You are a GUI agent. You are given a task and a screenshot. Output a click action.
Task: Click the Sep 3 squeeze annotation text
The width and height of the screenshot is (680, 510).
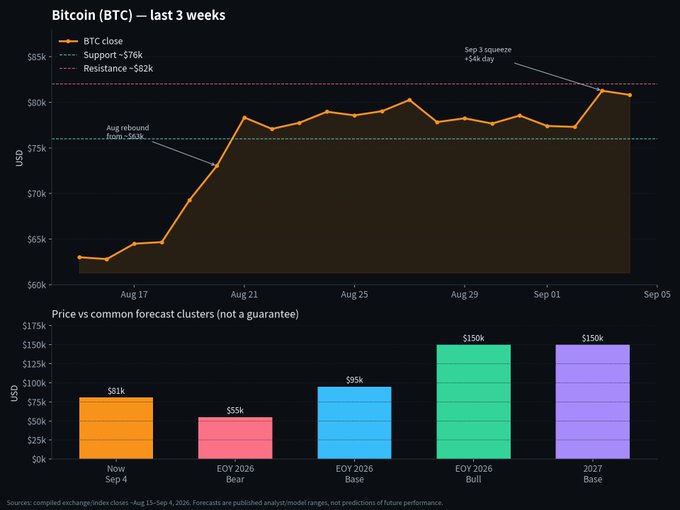(x=488, y=54)
